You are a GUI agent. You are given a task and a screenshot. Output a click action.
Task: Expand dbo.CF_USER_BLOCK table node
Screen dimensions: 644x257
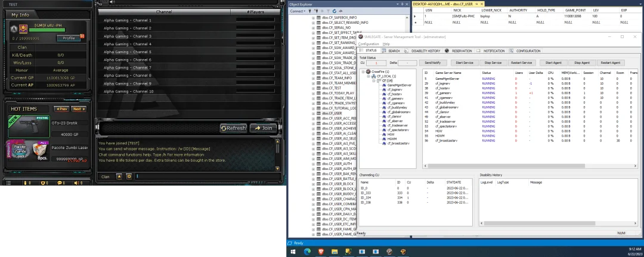(x=313, y=184)
